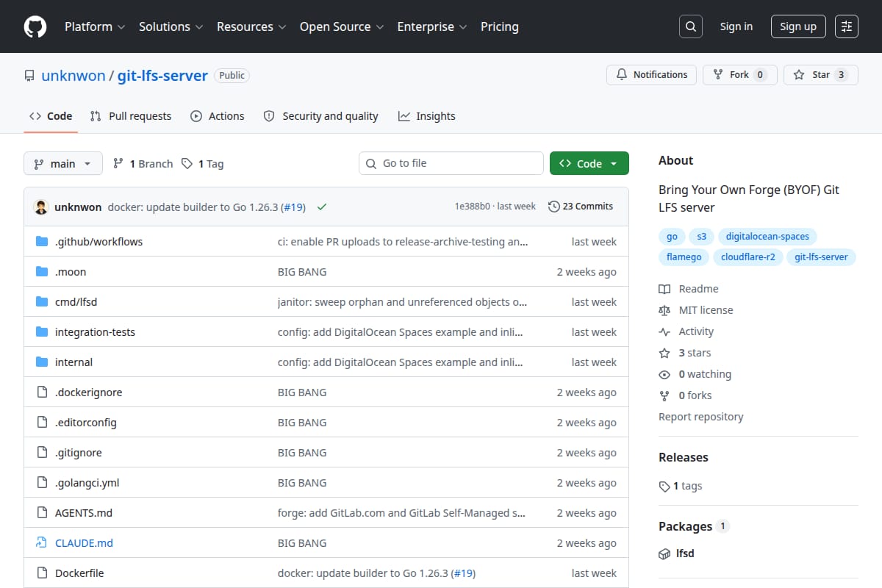Click the .gitignore file icon
Image resolution: width=882 pixels, height=588 pixels.
(42, 453)
